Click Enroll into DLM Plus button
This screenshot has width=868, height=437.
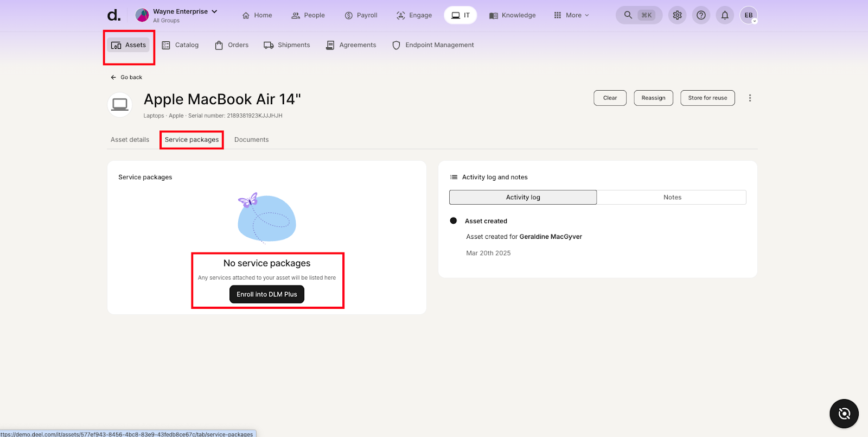click(x=267, y=294)
